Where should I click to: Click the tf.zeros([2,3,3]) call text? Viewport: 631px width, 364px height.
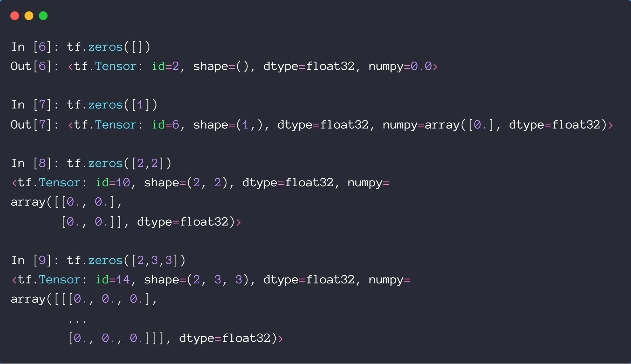pyautogui.click(x=126, y=260)
